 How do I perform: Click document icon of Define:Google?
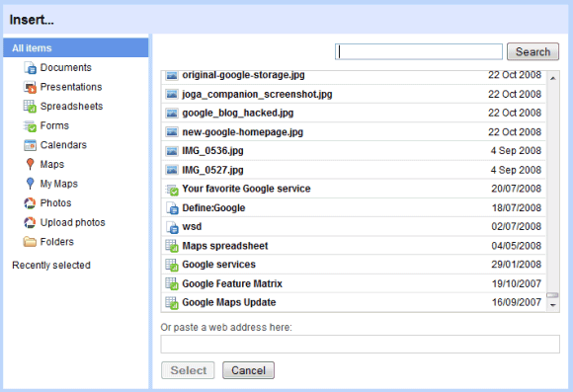click(x=172, y=208)
